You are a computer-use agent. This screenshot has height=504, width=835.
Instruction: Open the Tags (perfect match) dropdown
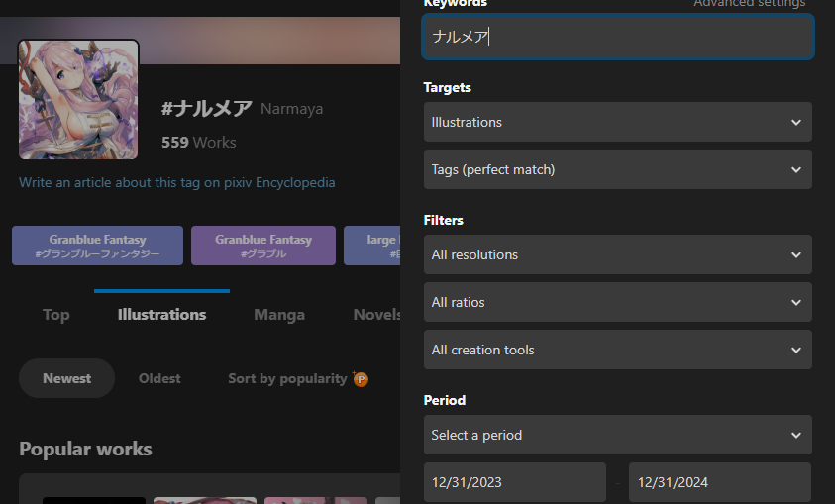point(618,169)
